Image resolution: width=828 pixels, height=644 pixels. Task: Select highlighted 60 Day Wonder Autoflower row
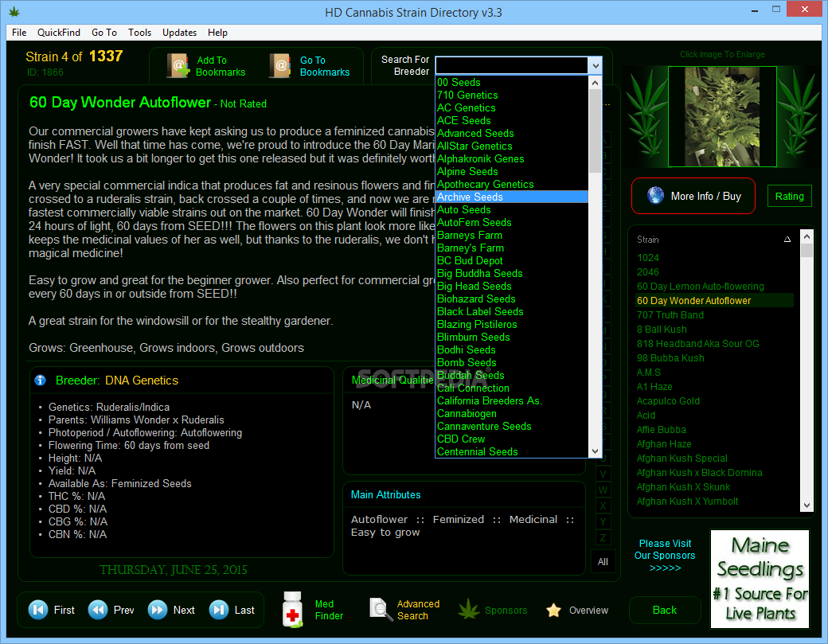pyautogui.click(x=714, y=300)
